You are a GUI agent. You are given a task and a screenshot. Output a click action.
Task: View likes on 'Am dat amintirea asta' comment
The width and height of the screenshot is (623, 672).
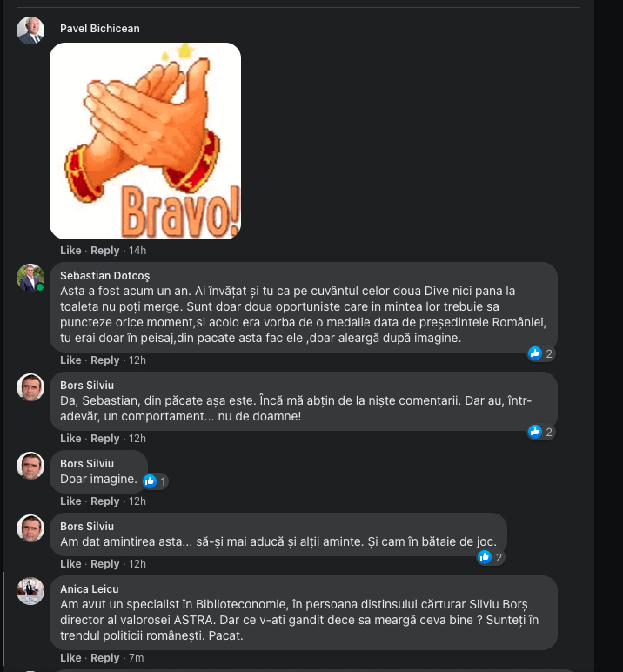491,557
